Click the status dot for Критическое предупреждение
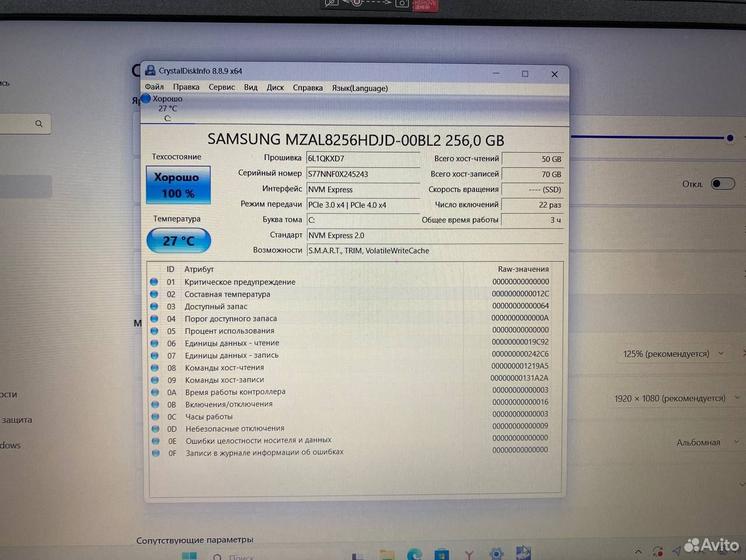The height and width of the screenshot is (560, 746). (x=154, y=282)
